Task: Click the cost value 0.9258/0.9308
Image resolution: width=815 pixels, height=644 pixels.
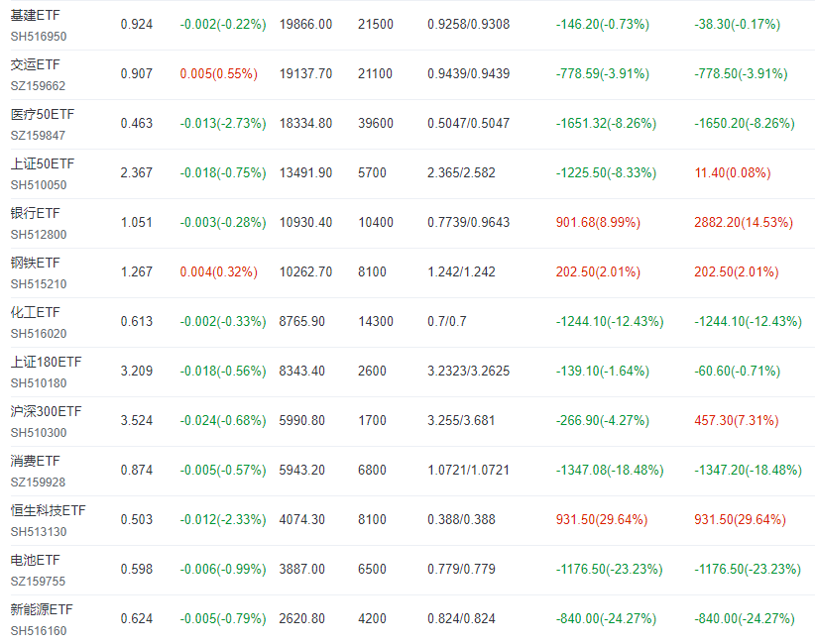Action: pos(469,25)
